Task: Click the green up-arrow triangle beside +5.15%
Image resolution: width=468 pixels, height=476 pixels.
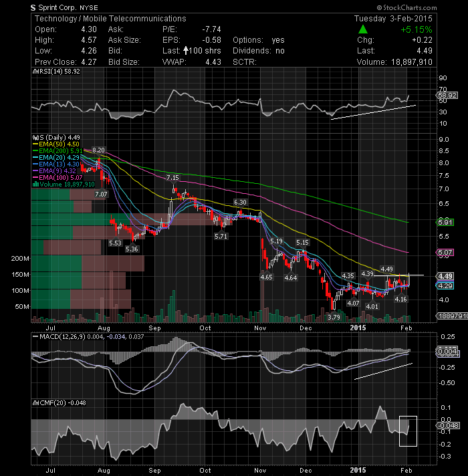Action: (362, 29)
